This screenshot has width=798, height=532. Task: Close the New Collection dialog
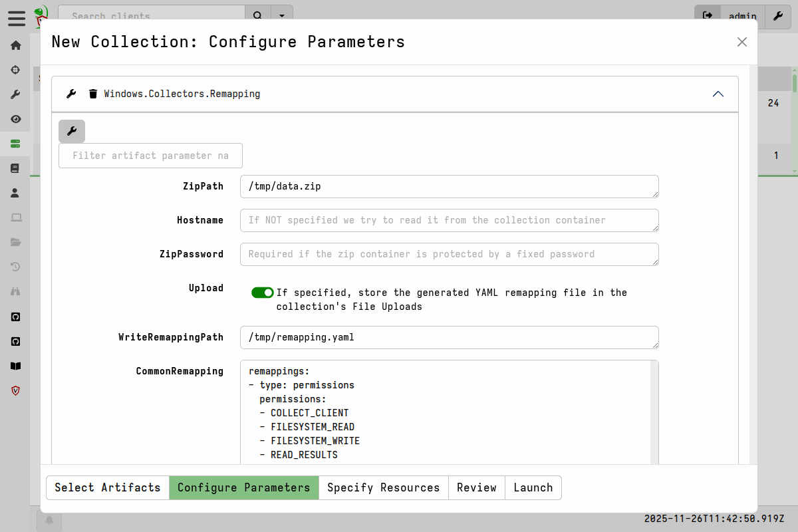tap(742, 42)
